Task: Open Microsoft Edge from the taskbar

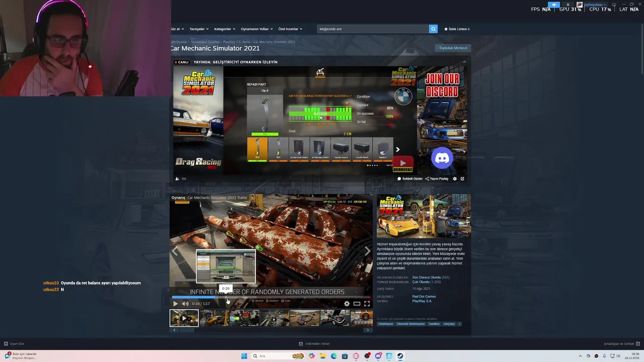Action: tap(334, 356)
